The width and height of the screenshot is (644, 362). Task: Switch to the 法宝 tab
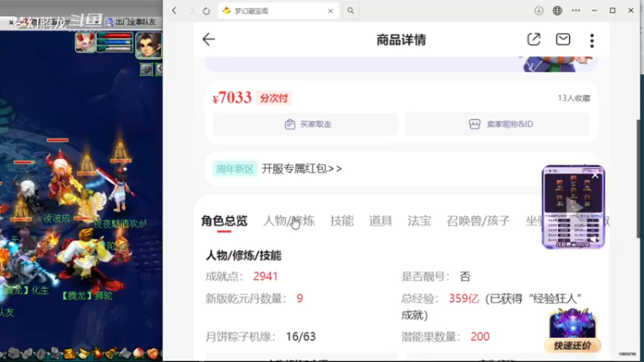[419, 221]
